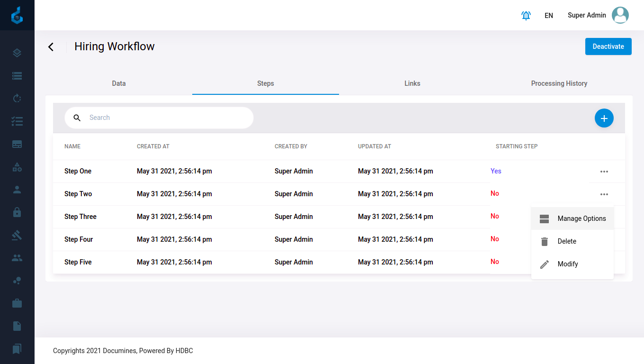This screenshot has width=644, height=364.
Task: Switch to the Links tab
Action: pyautogui.click(x=412, y=83)
